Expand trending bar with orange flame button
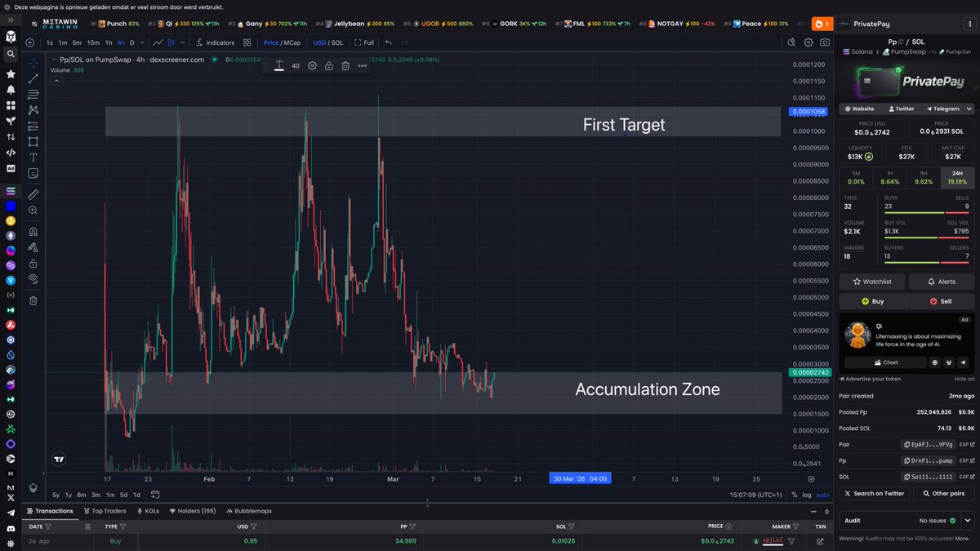The width and height of the screenshot is (980, 551). click(x=821, y=24)
